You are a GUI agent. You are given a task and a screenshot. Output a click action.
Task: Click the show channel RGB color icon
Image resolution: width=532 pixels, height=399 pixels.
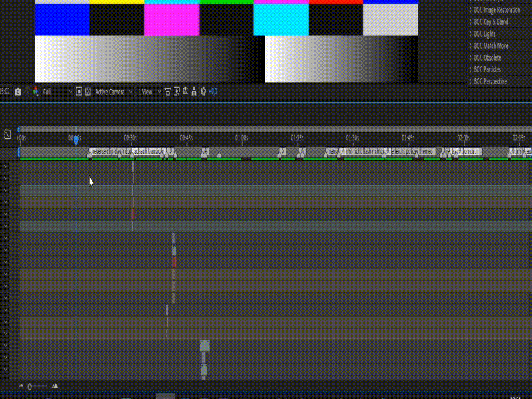click(x=35, y=92)
